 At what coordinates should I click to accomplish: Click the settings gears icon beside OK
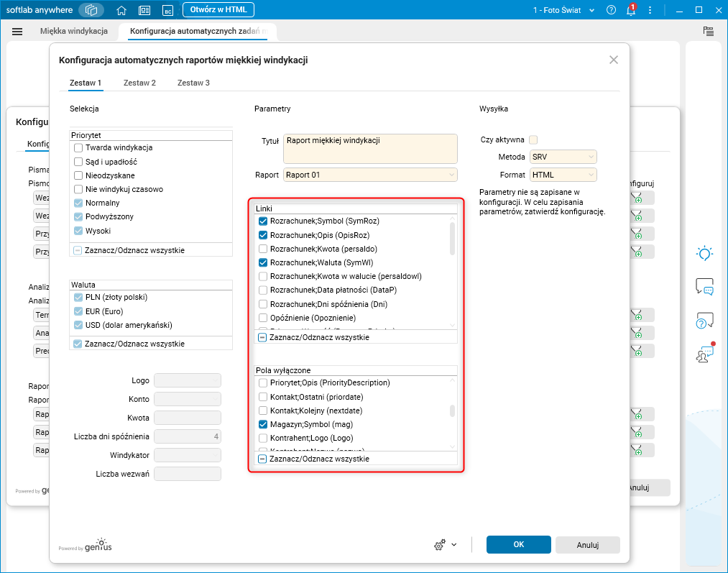pos(440,545)
